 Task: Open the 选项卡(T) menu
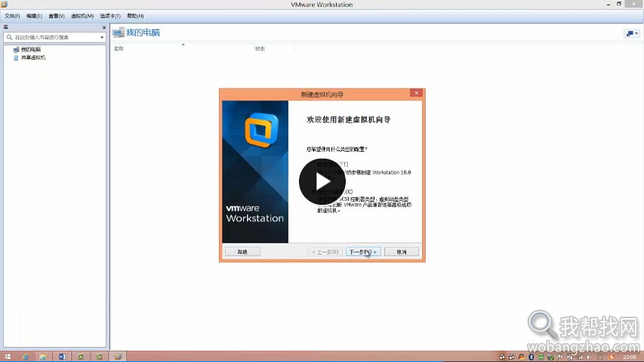pyautogui.click(x=110, y=16)
